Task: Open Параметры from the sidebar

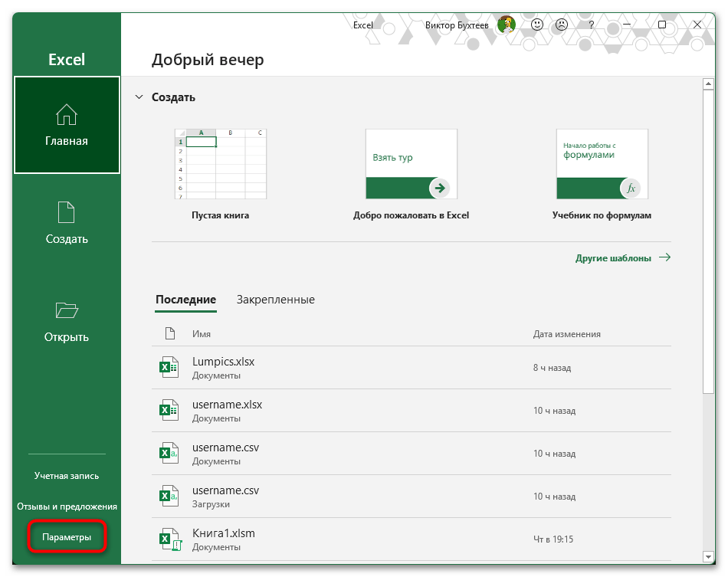Action: 67,537
